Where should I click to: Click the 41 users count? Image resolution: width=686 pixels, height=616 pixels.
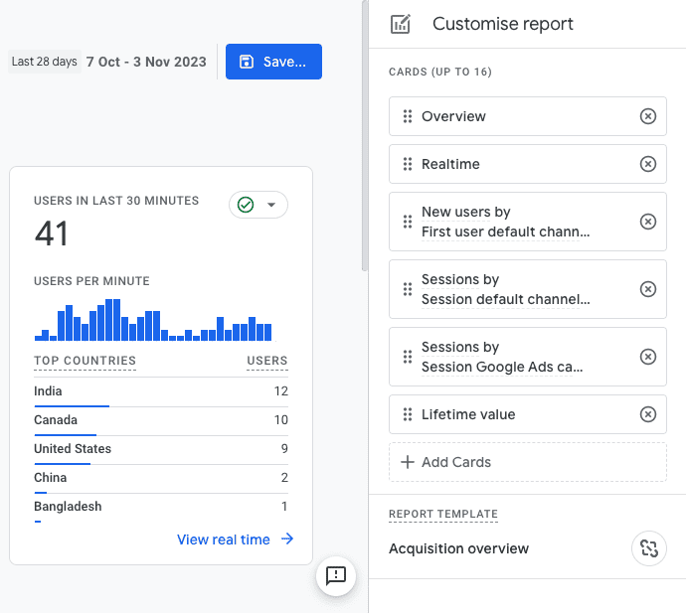pyautogui.click(x=51, y=233)
